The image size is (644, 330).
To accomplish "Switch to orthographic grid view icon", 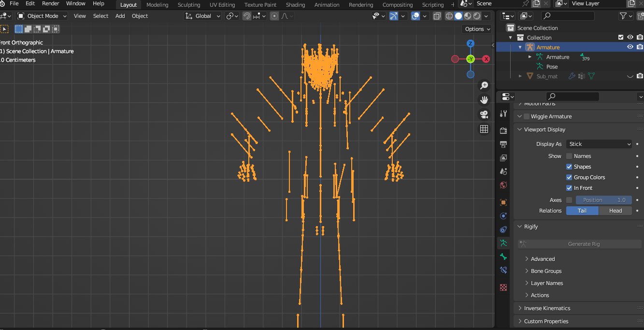I will coord(484,129).
